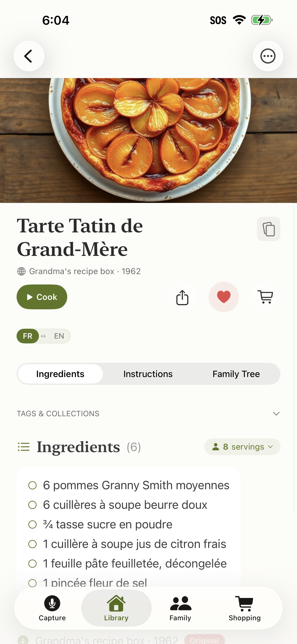The width and height of the screenshot is (297, 644).
Task: Open the 8 servings dropdown
Action: 242,447
